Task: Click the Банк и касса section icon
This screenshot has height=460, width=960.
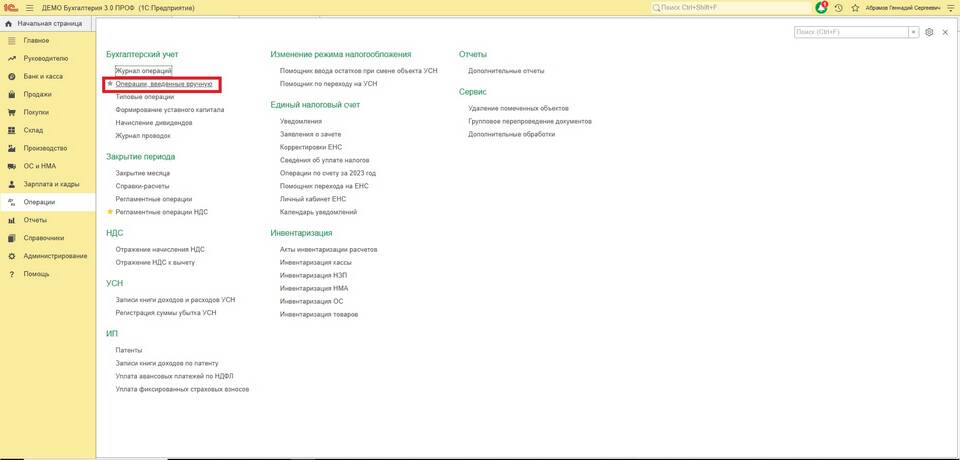Action: pyautogui.click(x=11, y=76)
